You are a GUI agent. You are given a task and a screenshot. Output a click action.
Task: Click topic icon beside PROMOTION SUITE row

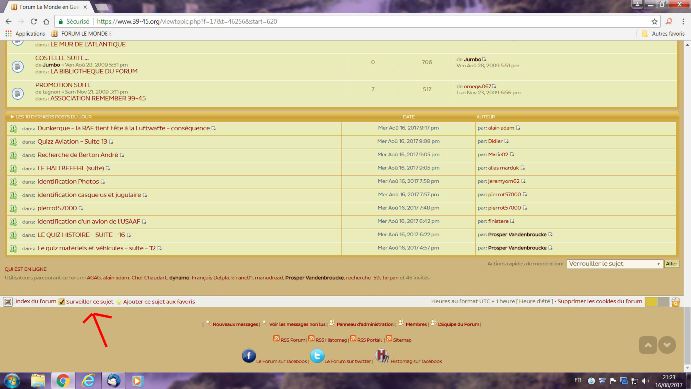pyautogui.click(x=18, y=93)
